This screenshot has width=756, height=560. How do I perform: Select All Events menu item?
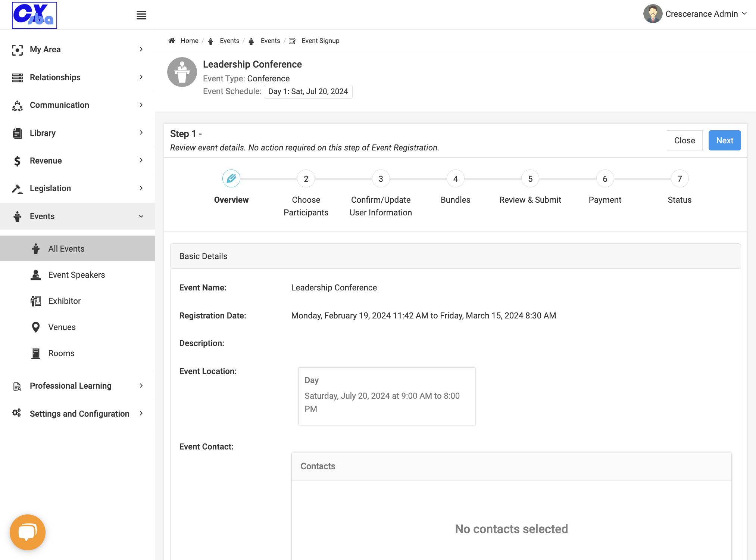(78, 249)
